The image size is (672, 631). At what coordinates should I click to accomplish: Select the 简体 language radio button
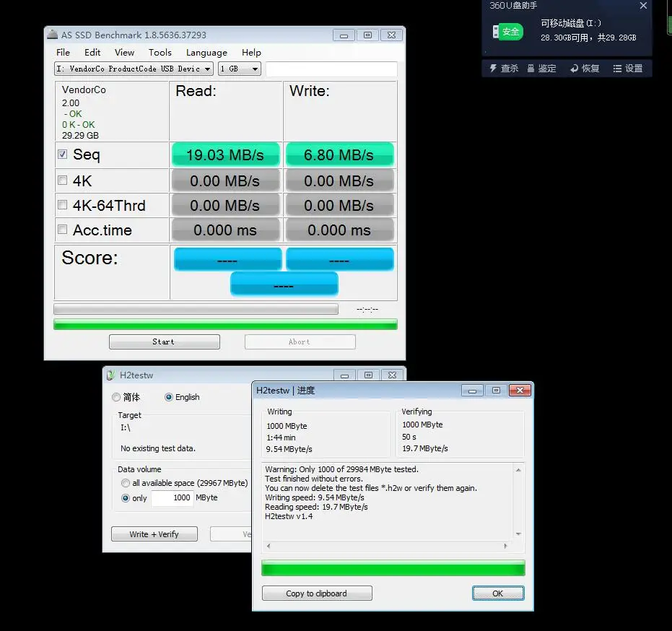tap(116, 397)
